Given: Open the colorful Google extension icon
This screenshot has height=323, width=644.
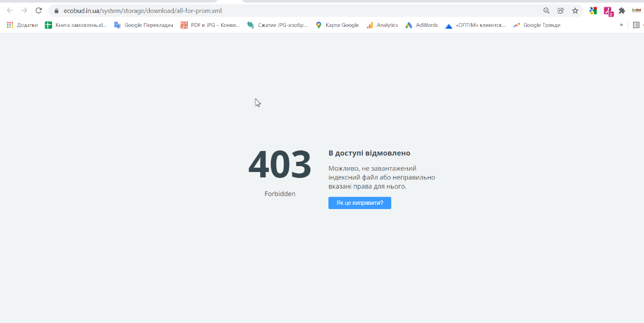Looking at the screenshot, I should click(593, 10).
